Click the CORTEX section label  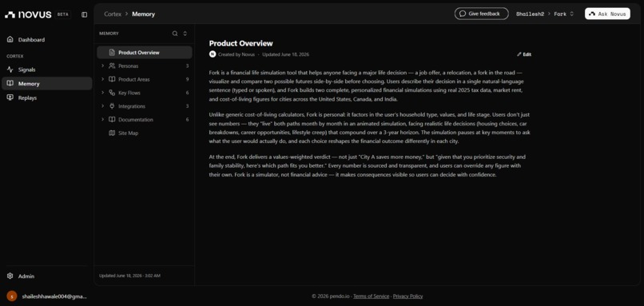15,56
